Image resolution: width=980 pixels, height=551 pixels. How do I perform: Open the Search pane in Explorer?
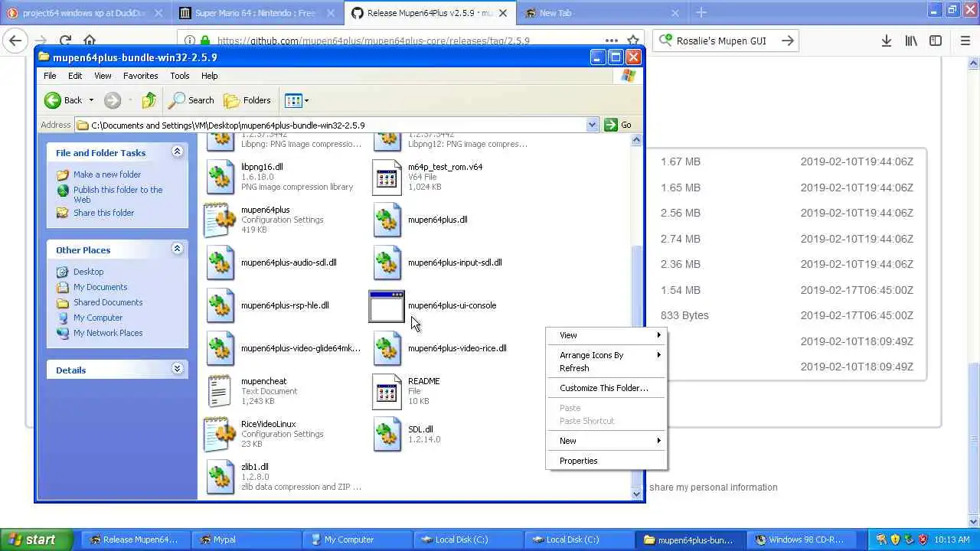point(191,100)
